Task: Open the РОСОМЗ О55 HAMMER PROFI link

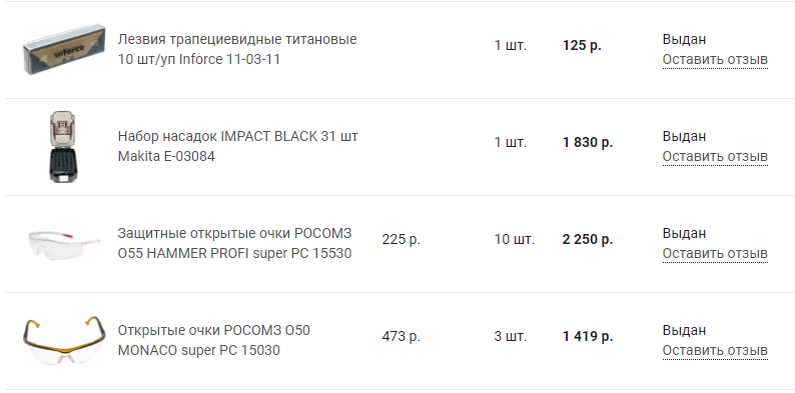Action: (235, 243)
